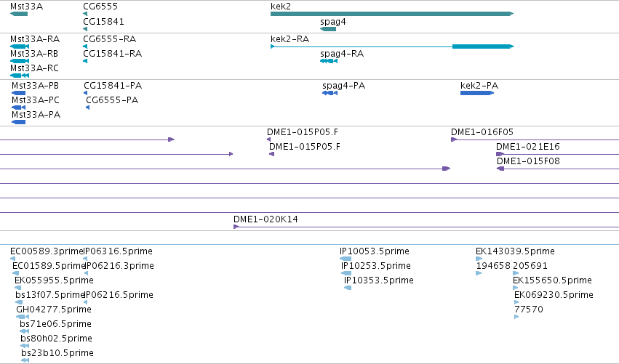
Task: Click the spag4 gene feature
Action: [328, 29]
